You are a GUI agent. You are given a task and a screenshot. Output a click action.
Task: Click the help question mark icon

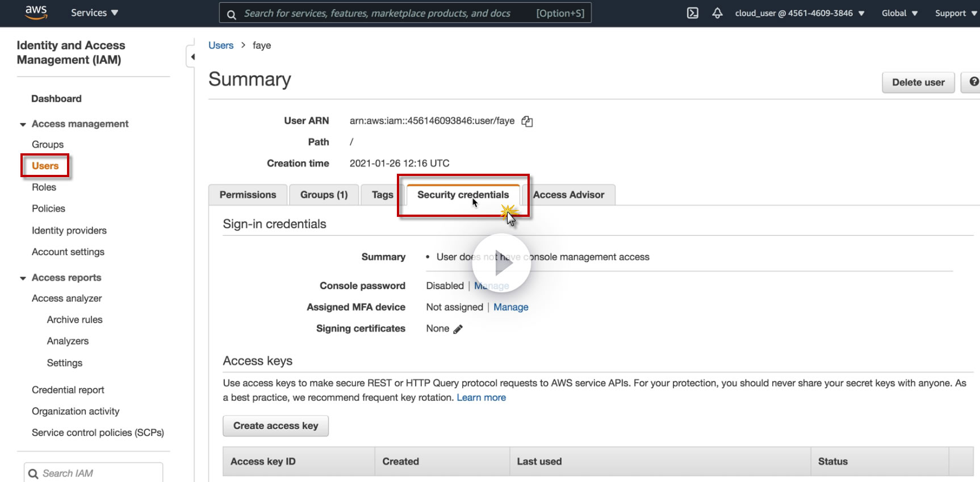coord(973,82)
